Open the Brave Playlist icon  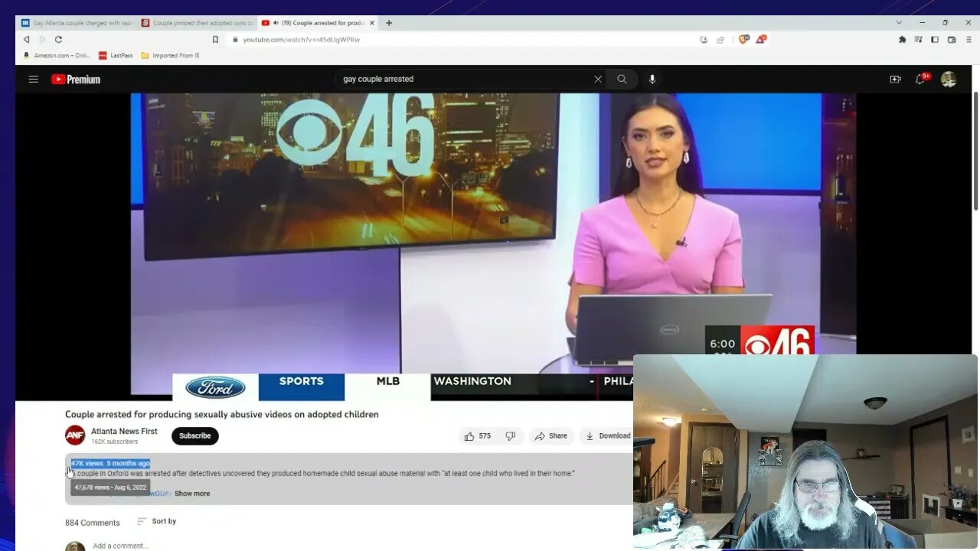pyautogui.click(x=918, y=39)
